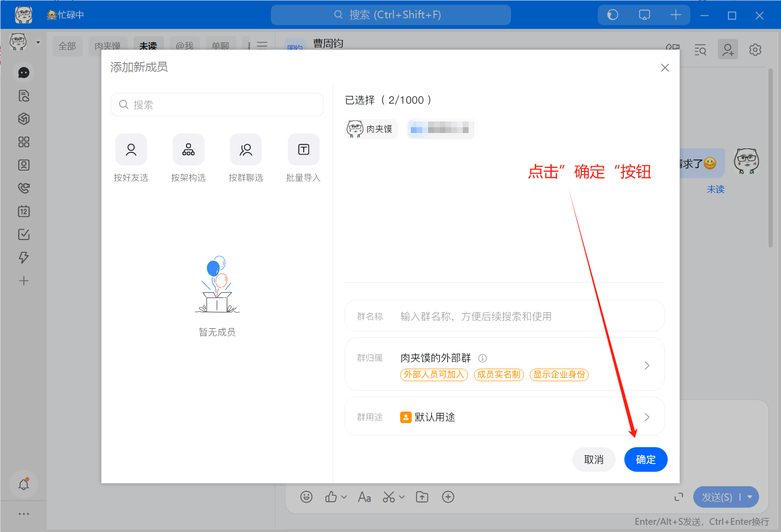Open the settings gear in chat header
781x532 pixels.
(755, 50)
